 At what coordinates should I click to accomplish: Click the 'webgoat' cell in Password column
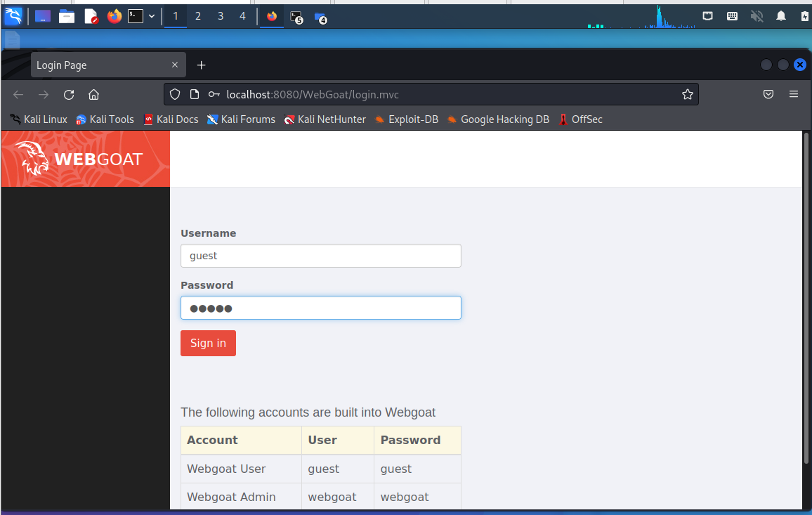click(x=417, y=497)
